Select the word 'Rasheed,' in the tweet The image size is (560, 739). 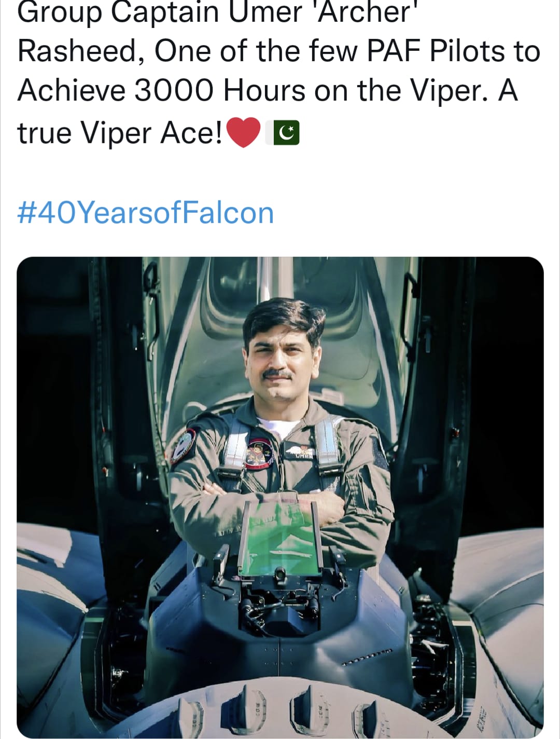[x=81, y=51]
